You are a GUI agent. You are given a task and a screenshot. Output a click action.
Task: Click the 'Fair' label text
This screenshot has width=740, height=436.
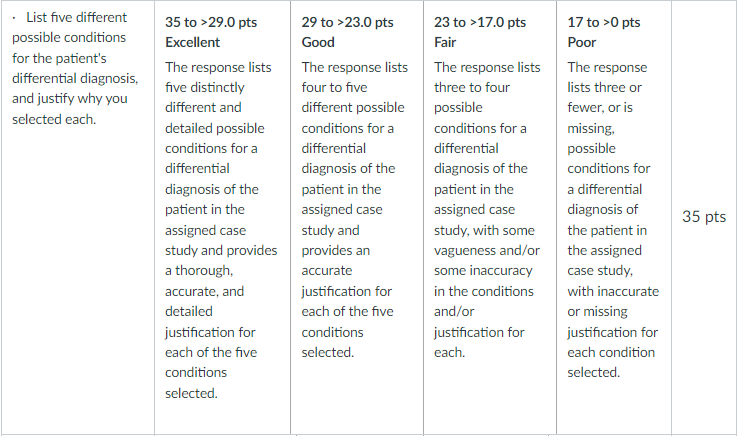[445, 42]
